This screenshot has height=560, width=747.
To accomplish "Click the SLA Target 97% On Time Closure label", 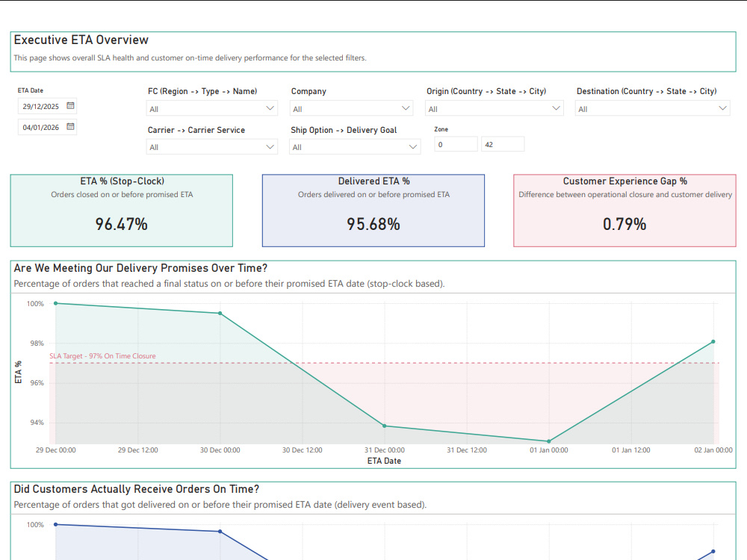I will pyautogui.click(x=102, y=355).
